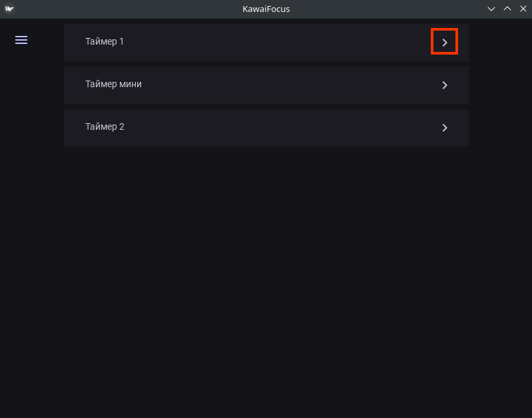Expand Таймер 2 with its chevron arrow
The image size is (532, 418).
[x=445, y=128]
